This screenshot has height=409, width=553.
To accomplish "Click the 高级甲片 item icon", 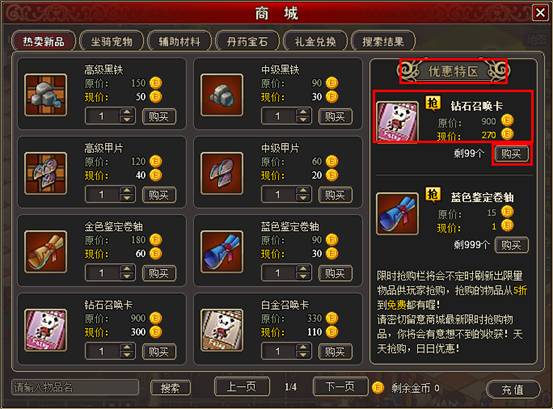I will [x=45, y=173].
